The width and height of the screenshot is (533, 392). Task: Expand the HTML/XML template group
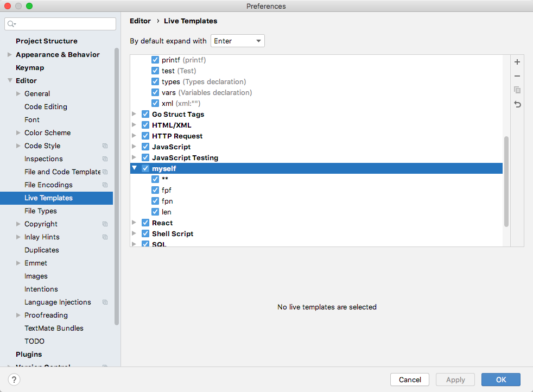(134, 125)
